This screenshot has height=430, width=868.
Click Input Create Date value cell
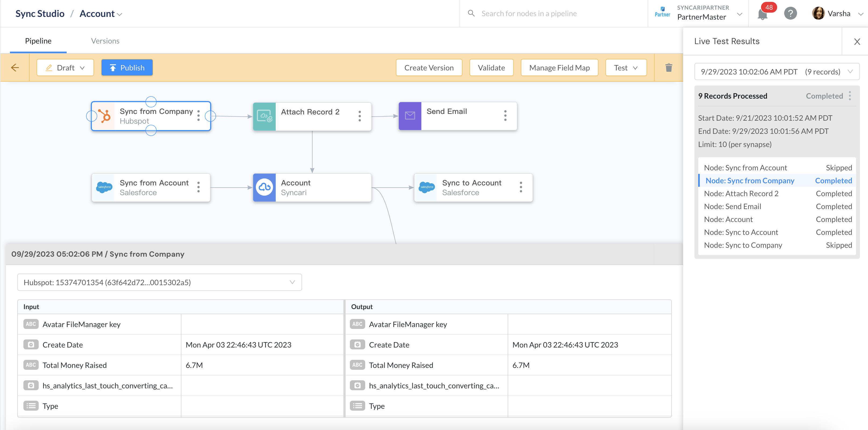262,345
